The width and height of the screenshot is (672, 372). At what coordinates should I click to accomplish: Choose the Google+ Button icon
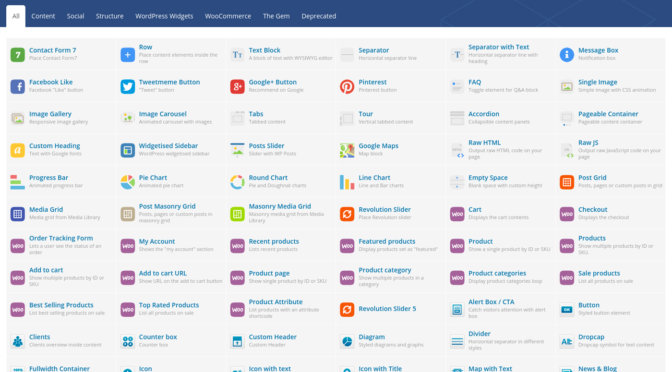237,87
